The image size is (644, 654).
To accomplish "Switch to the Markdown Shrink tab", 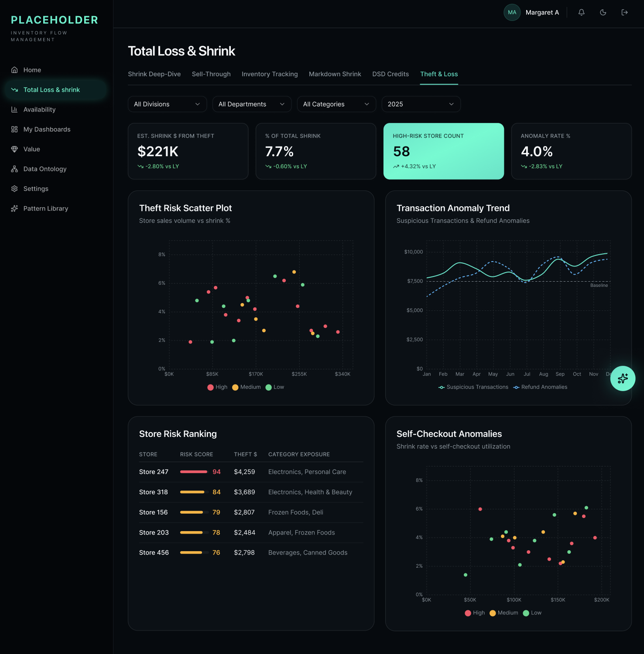I will [335, 74].
